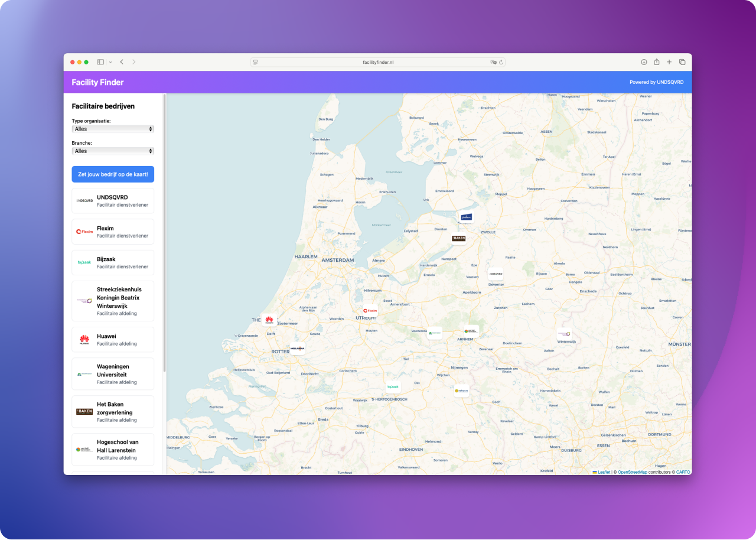756x540 pixels.
Task: Click the blue logo marker north of Zwolle
Action: [467, 217]
